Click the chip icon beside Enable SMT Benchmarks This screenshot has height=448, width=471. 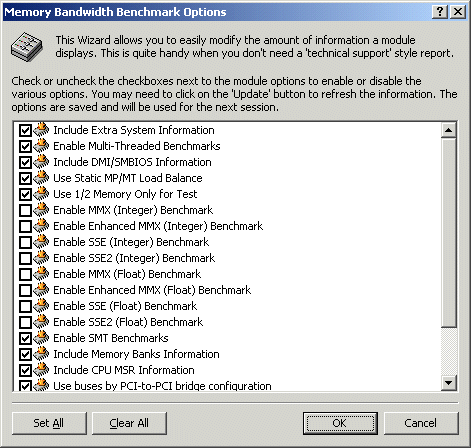coord(41,338)
